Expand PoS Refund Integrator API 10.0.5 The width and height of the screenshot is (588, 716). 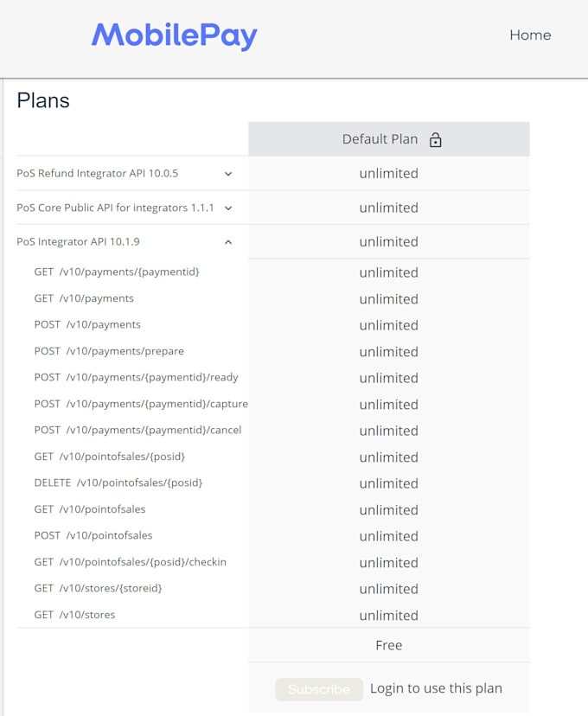228,174
